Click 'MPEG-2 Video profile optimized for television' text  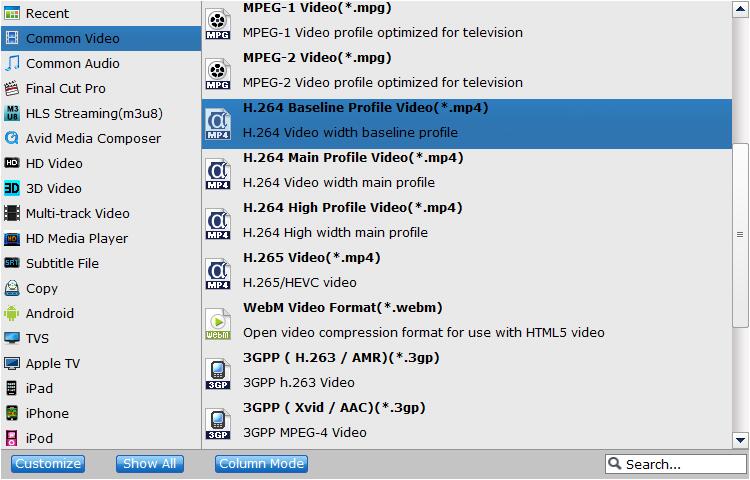pyautogui.click(x=383, y=82)
